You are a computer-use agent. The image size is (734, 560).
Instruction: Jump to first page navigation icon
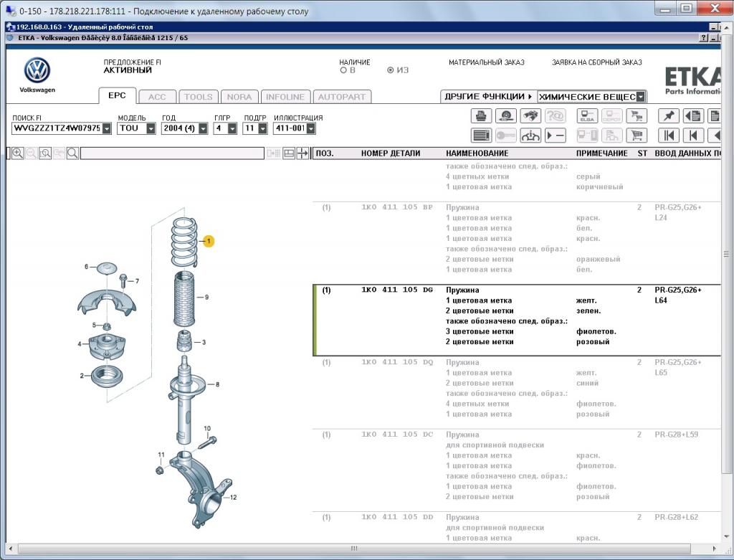click(x=669, y=136)
